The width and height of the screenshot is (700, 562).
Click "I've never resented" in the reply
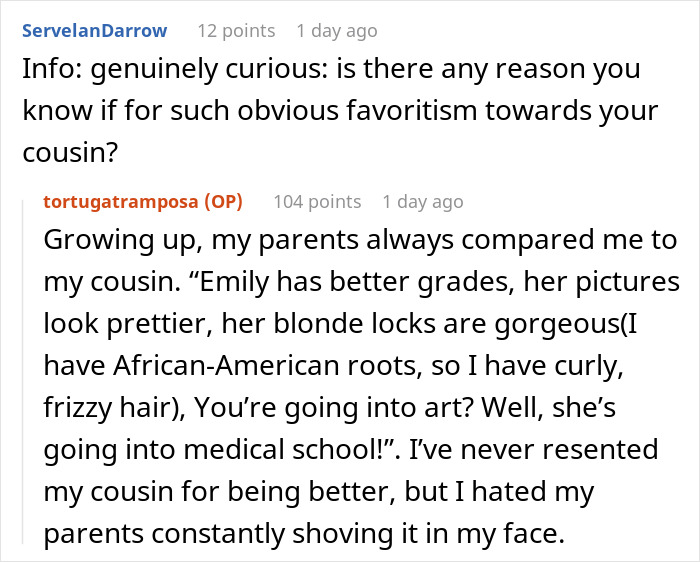point(533,449)
